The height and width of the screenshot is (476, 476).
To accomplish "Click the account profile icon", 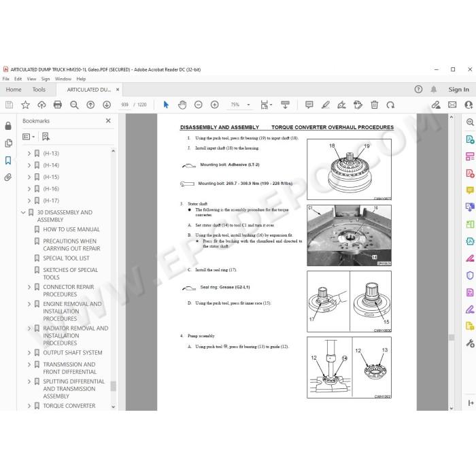I will click(469, 105).
